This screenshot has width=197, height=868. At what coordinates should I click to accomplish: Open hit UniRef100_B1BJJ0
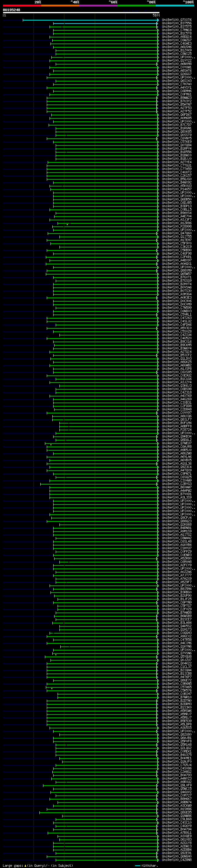[x=177, y=159]
